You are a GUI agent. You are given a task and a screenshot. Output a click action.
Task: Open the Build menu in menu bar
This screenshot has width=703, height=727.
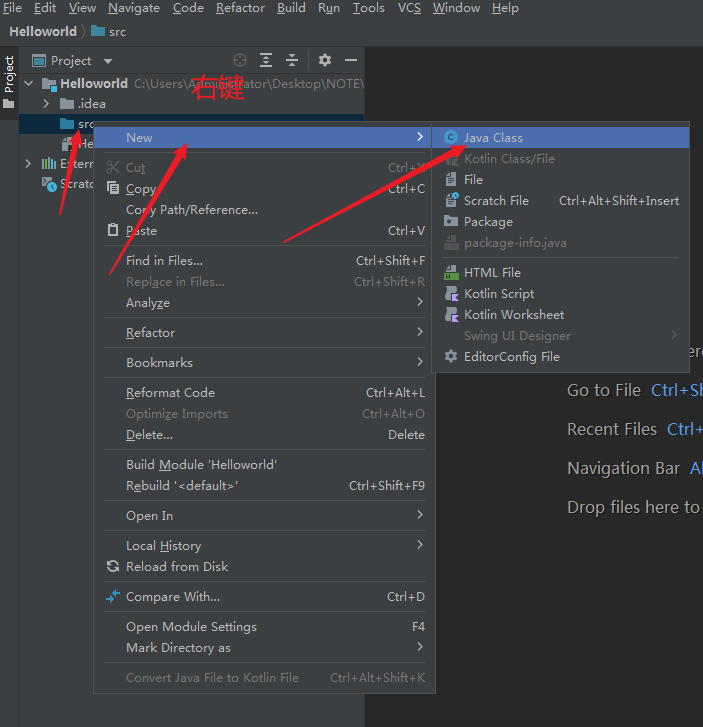click(x=291, y=8)
